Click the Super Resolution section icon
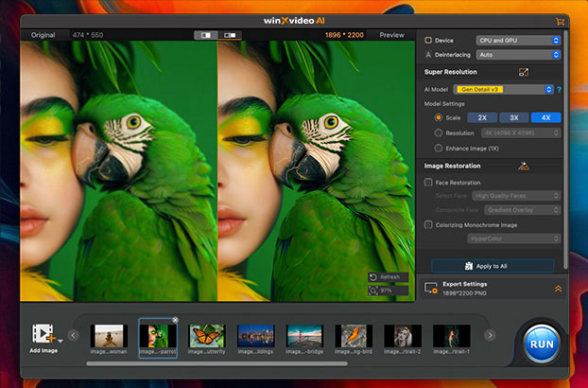This screenshot has width=588, height=388. (x=523, y=72)
